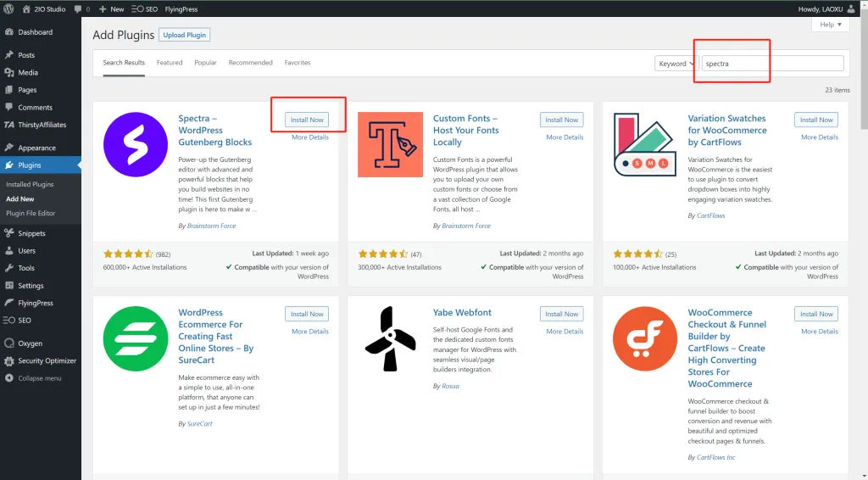The width and height of the screenshot is (868, 480).
Task: Click the WordPress logo in admin bar
Action: 8,8
